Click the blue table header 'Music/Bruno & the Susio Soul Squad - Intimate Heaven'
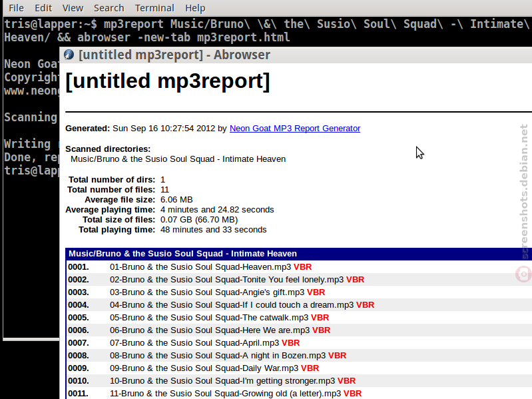This screenshot has width=532, height=399. pos(298,254)
